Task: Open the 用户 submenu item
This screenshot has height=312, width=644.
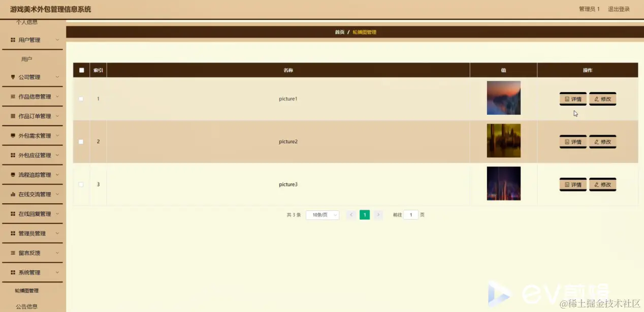Action: 27,59
